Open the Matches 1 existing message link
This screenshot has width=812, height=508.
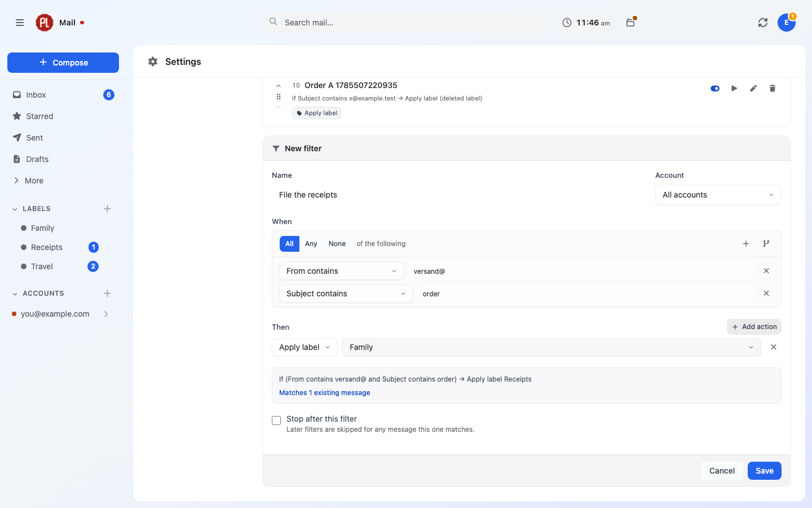pos(325,393)
